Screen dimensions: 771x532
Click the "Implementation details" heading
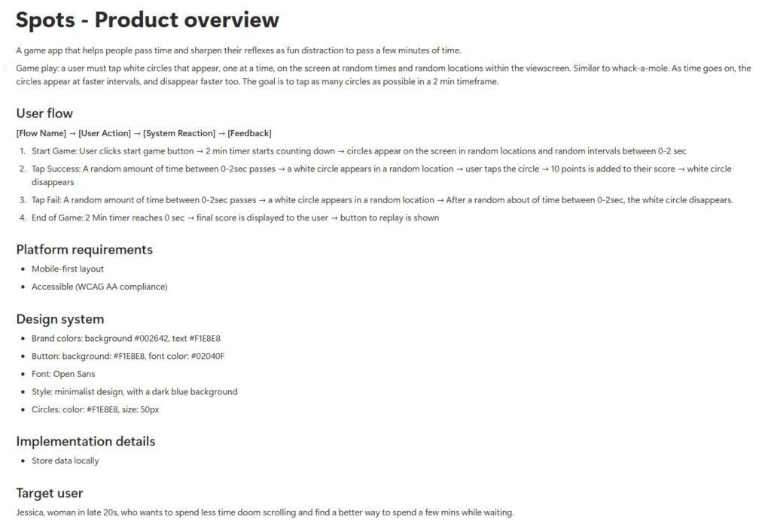86,441
